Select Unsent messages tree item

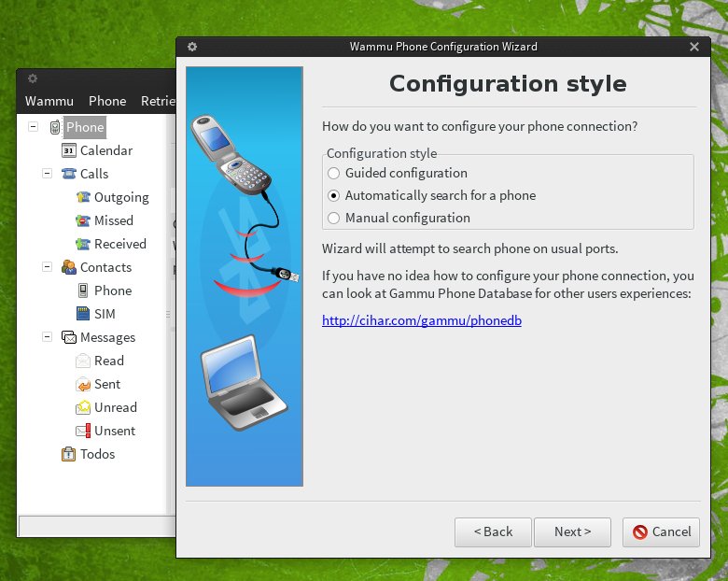coord(114,431)
